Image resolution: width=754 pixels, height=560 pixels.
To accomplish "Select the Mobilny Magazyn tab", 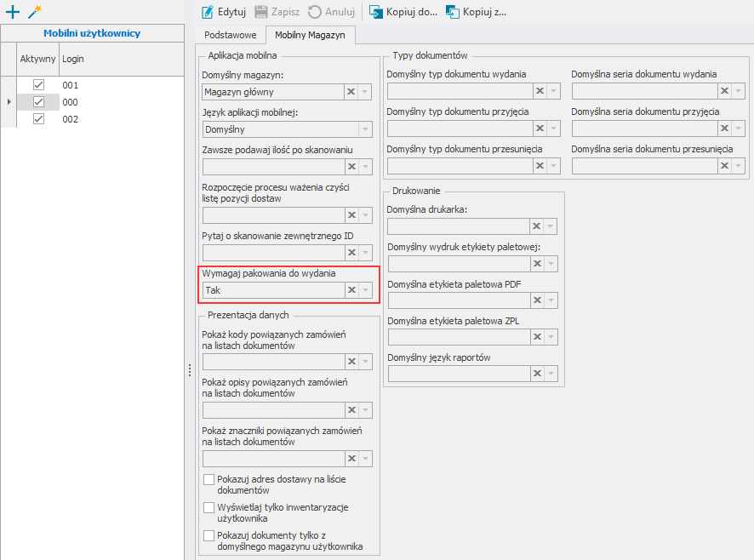I will tap(310, 35).
